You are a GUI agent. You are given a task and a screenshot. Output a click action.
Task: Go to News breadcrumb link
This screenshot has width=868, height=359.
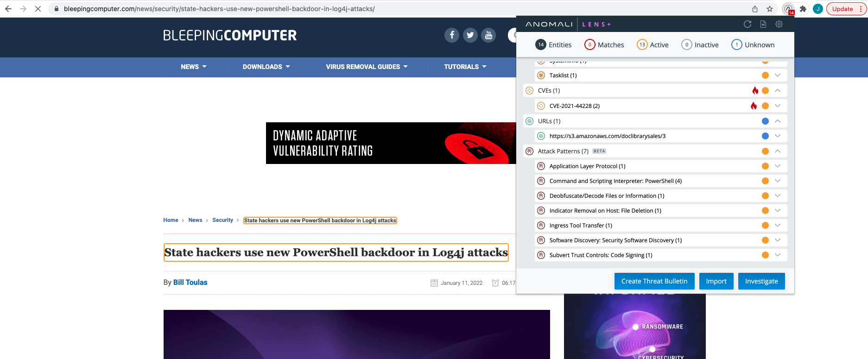[195, 220]
